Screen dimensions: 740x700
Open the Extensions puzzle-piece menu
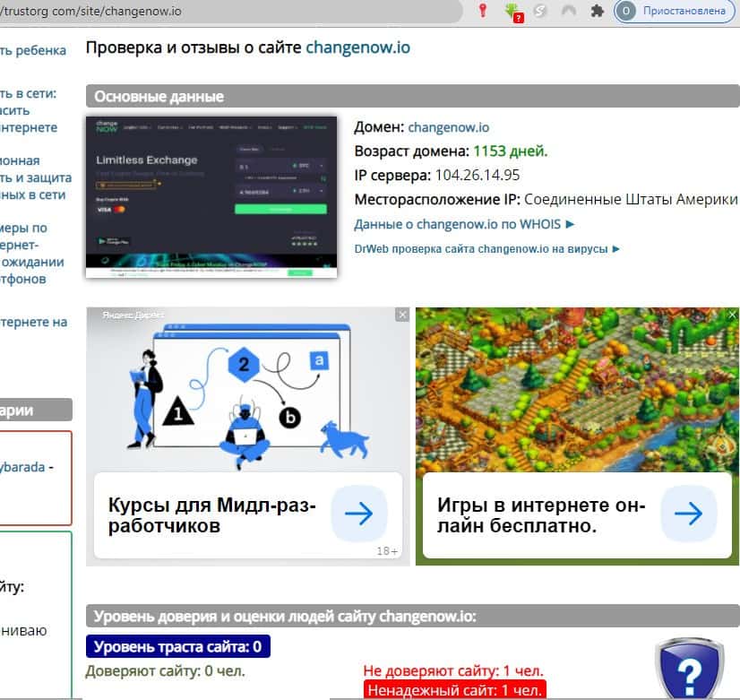click(x=597, y=11)
